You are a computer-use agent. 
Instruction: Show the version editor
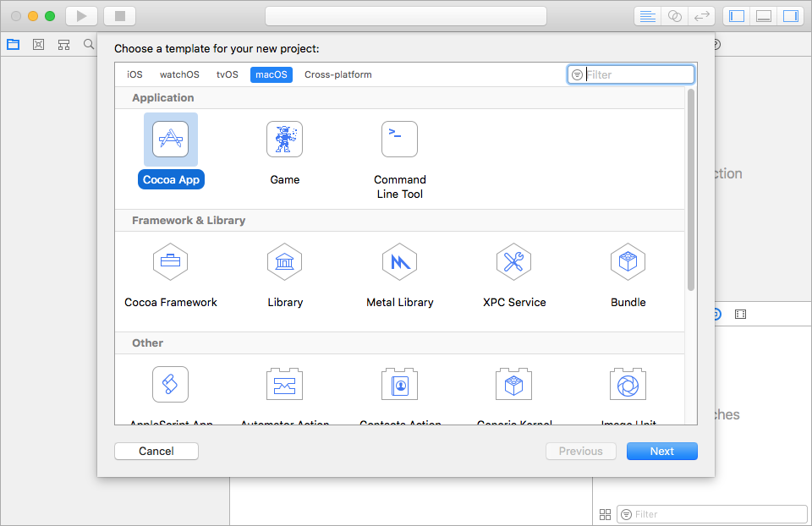(x=702, y=16)
